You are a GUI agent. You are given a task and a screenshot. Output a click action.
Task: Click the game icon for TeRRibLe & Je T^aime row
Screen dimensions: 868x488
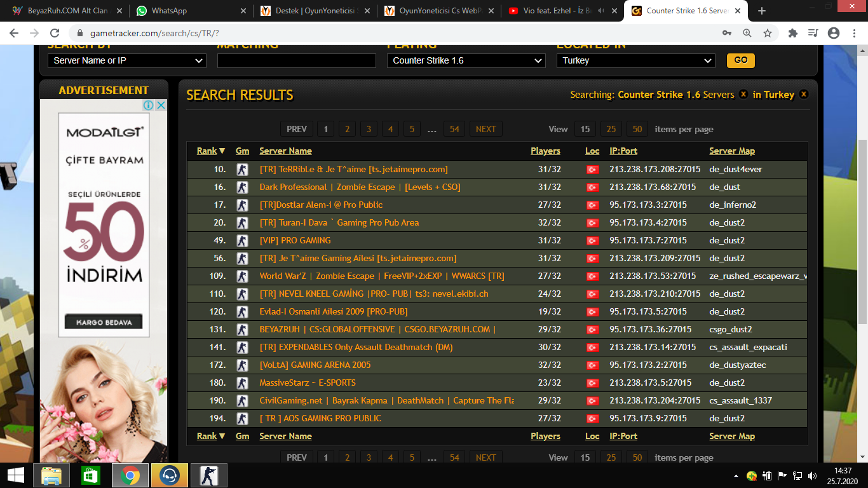(x=241, y=170)
